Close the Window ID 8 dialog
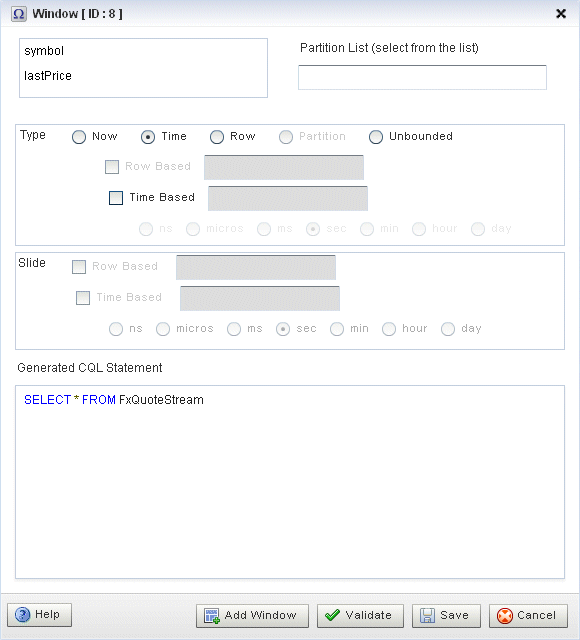Image resolution: width=580 pixels, height=640 pixels. 561,14
